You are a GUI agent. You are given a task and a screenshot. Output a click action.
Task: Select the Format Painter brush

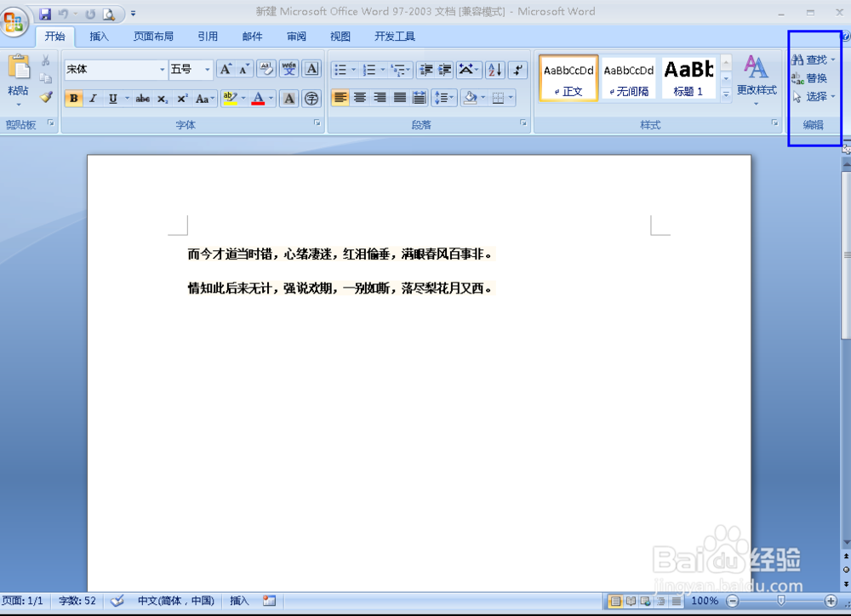click(x=46, y=97)
